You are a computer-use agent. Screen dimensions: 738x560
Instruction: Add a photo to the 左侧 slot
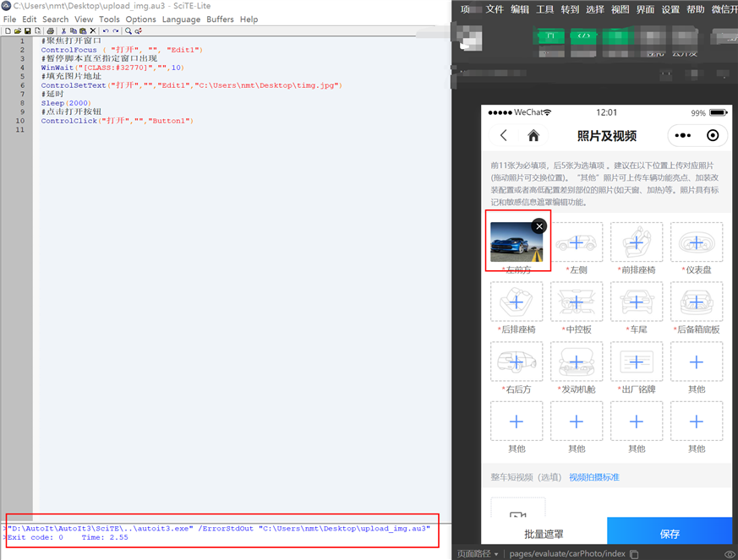pos(577,242)
